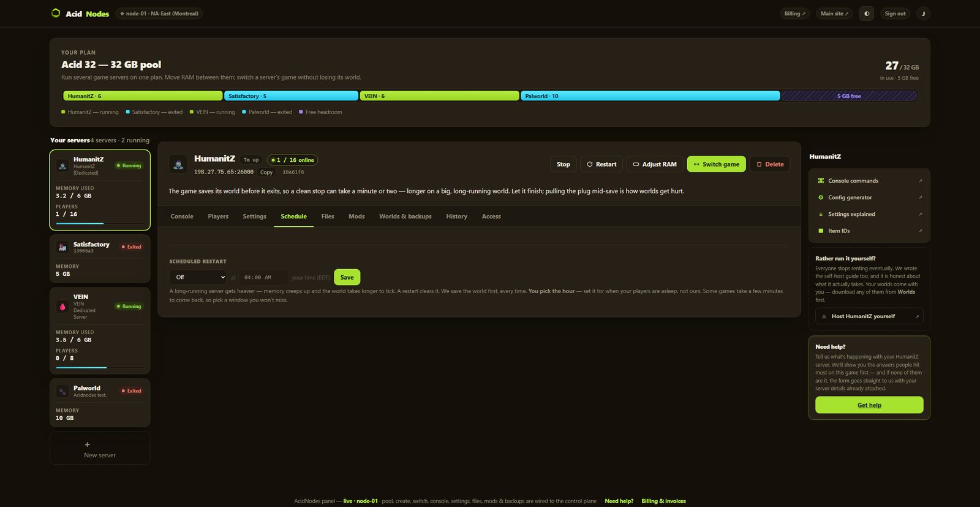The width and height of the screenshot is (980, 507).
Task: Click the VEIN 6 RAM pool segment
Action: point(440,96)
